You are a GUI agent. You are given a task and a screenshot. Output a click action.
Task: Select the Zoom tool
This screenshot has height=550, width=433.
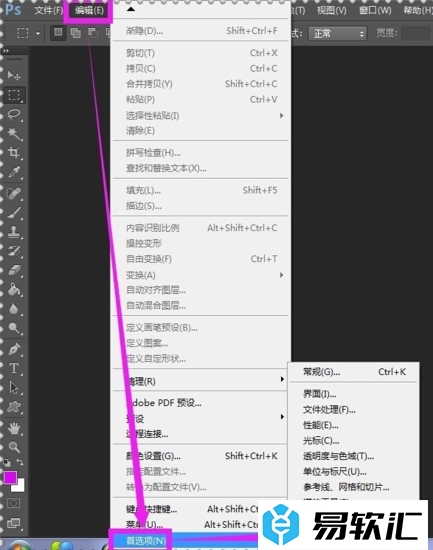pos(14,447)
